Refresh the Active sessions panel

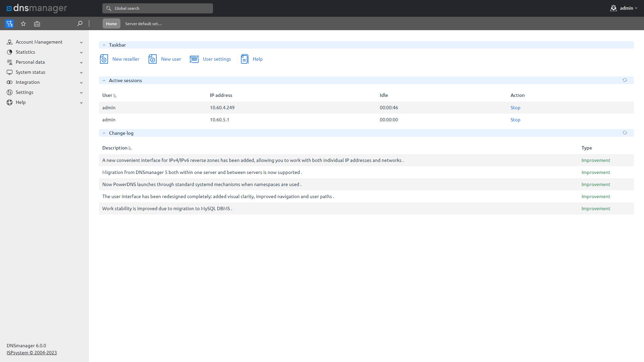click(625, 80)
